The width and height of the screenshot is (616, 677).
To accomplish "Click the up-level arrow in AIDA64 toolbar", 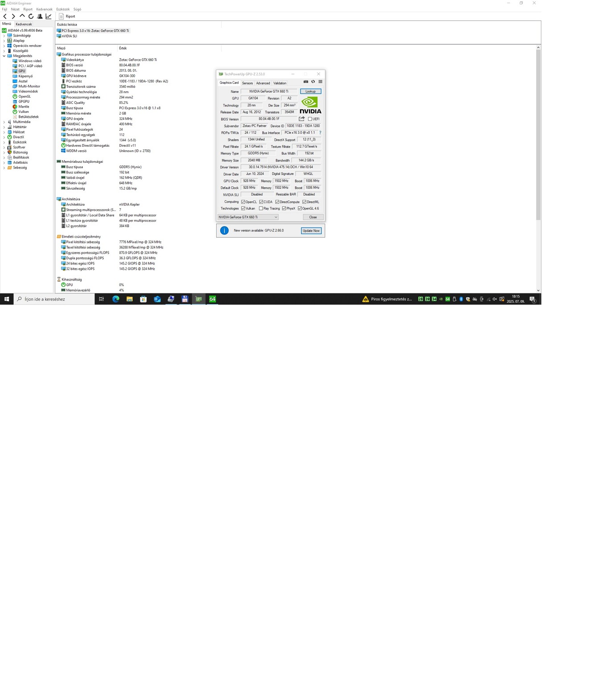I will [22, 16].
